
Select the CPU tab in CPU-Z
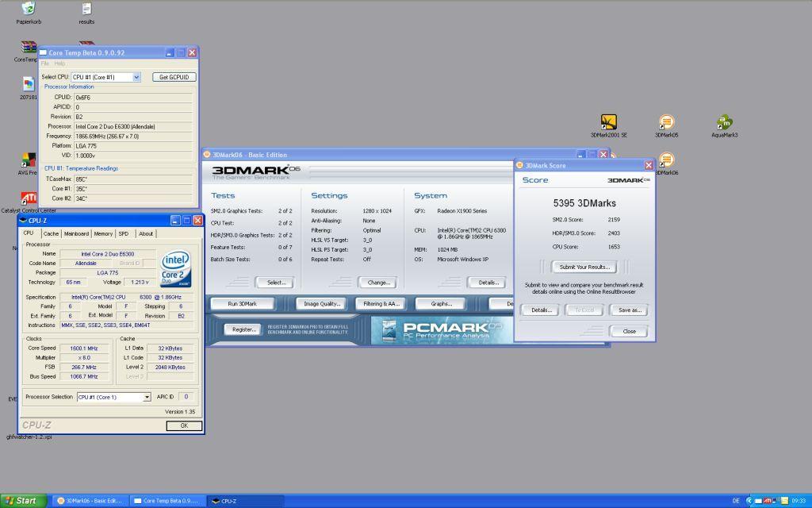pos(29,233)
